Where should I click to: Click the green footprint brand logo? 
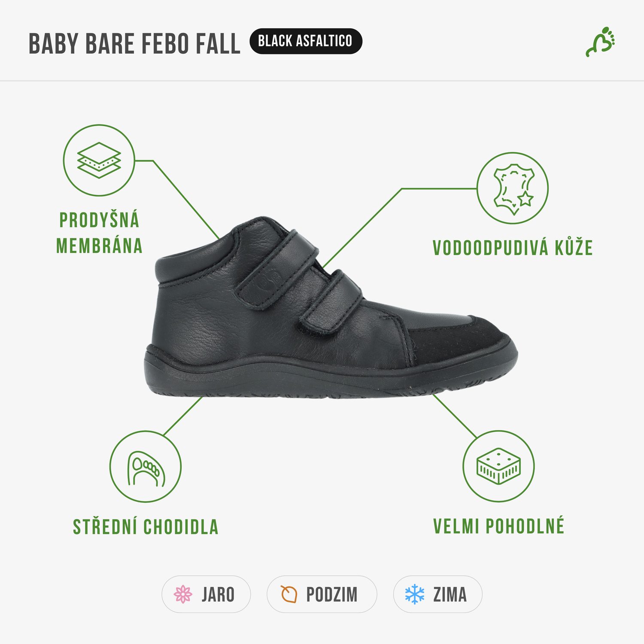(x=601, y=42)
